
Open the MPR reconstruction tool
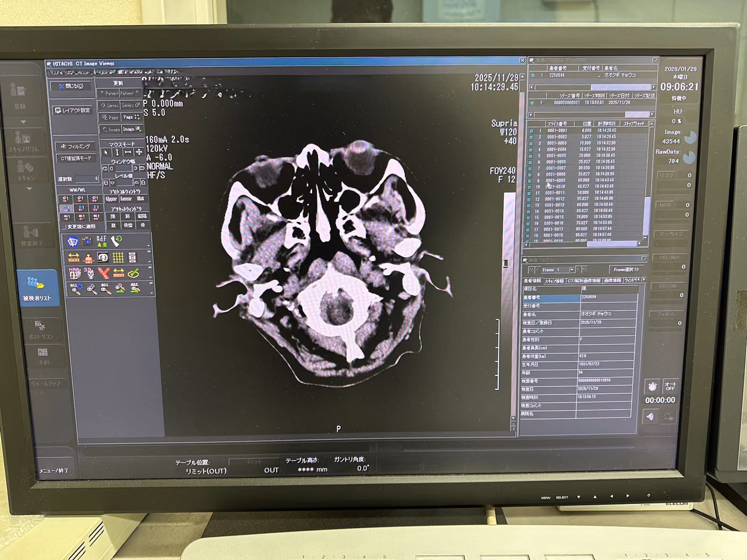coord(74,274)
